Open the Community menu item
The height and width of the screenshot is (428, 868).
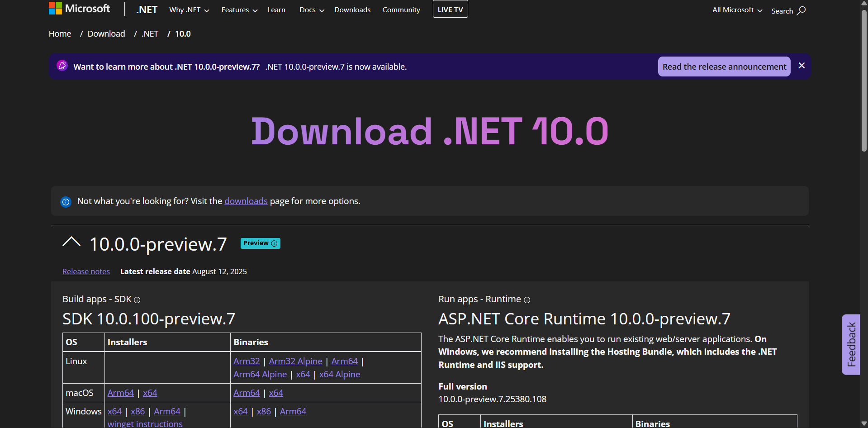click(401, 10)
